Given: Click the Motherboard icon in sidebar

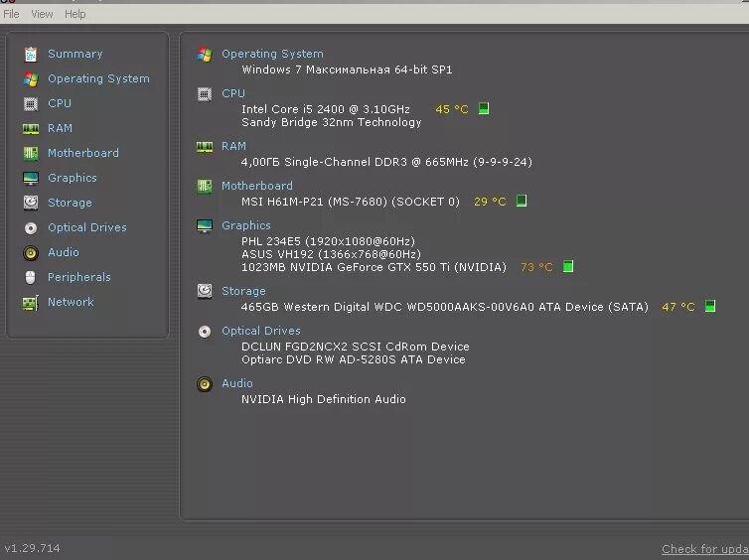Looking at the screenshot, I should pyautogui.click(x=31, y=153).
